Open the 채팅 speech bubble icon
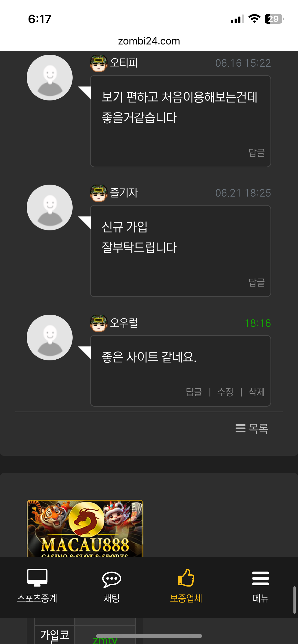The image size is (298, 644). (x=112, y=579)
